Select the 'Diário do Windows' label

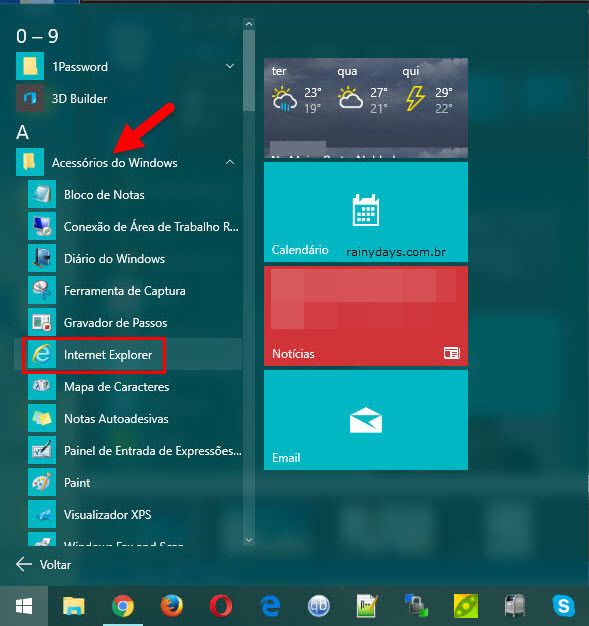tap(114, 259)
